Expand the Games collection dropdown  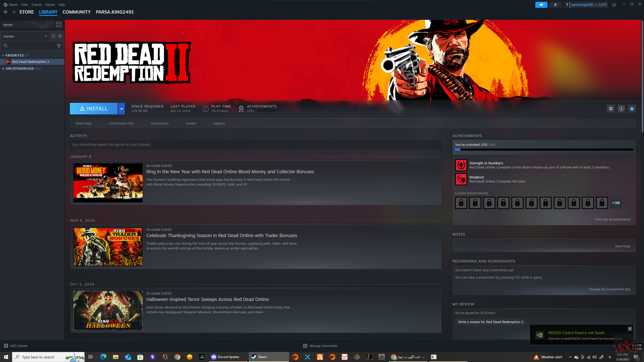click(46, 36)
